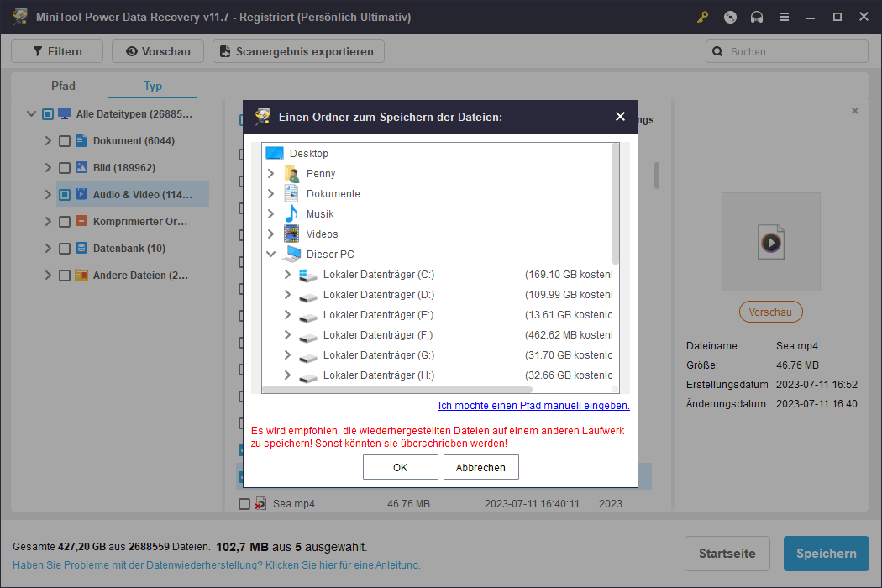Click the Speichern button
Image resolution: width=882 pixels, height=588 pixels.
point(826,553)
